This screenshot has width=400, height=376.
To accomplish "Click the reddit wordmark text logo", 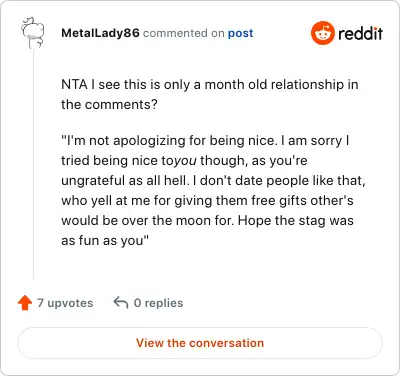I will 360,33.
